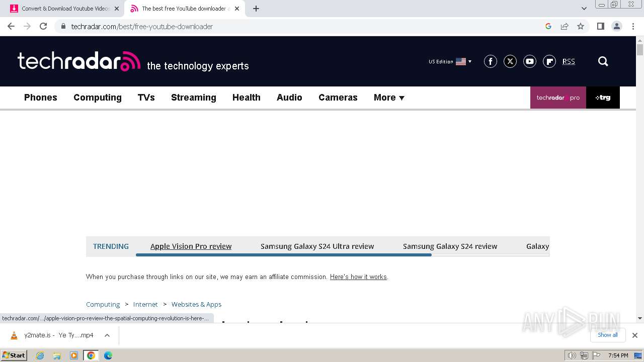Open the site search magnifier
The height and width of the screenshot is (362, 644).
[603, 61]
